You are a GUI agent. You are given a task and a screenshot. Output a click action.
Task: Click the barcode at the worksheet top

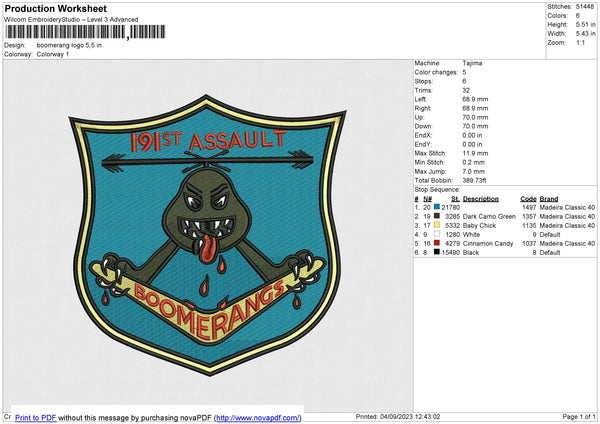(85, 32)
